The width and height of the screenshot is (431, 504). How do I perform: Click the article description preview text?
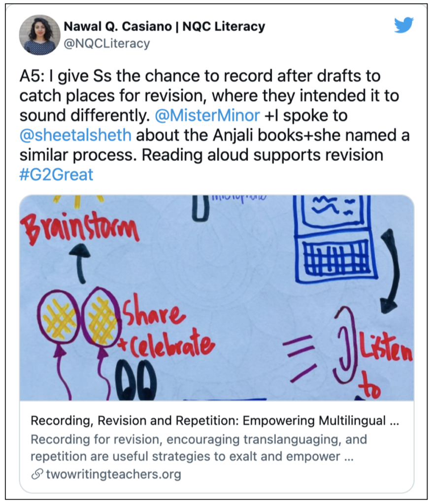tap(199, 448)
